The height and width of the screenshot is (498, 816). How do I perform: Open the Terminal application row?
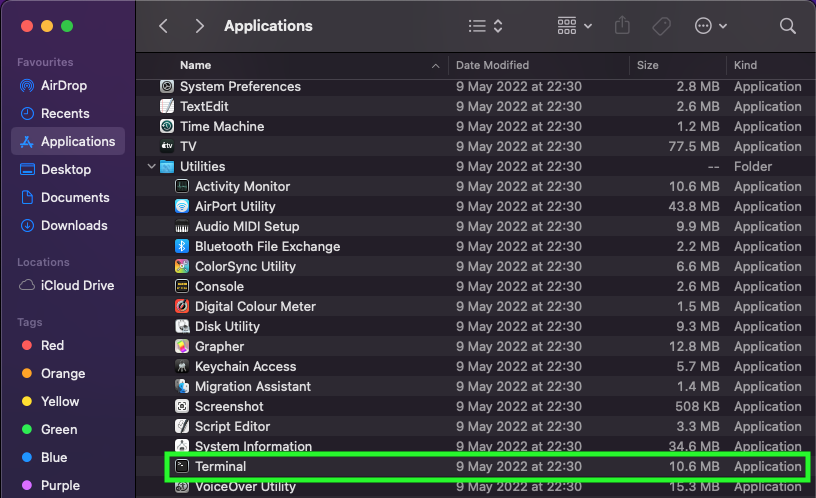220,466
